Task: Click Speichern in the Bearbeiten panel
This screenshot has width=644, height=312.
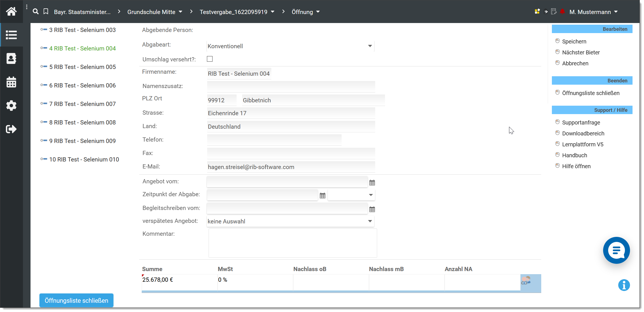Action: [x=574, y=41]
